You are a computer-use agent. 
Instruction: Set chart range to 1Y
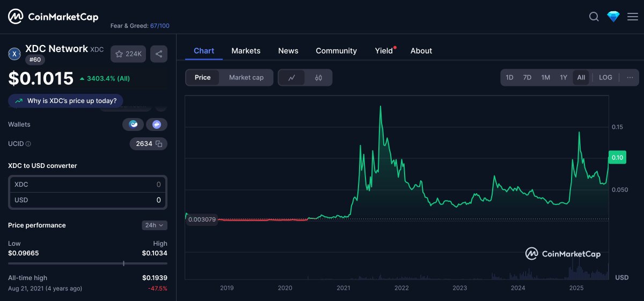point(563,78)
